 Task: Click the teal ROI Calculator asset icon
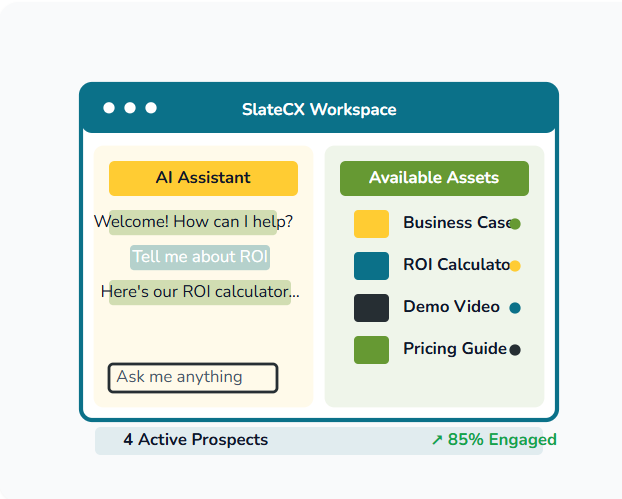(371, 266)
